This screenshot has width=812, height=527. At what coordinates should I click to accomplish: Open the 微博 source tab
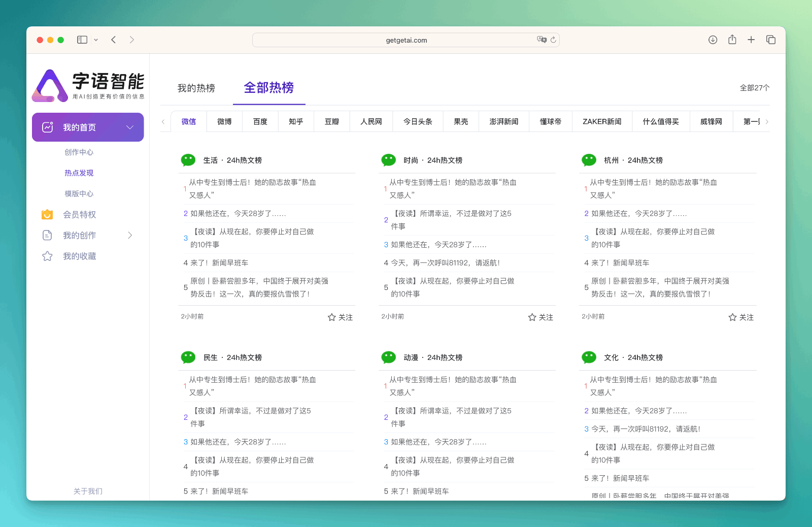(224, 121)
